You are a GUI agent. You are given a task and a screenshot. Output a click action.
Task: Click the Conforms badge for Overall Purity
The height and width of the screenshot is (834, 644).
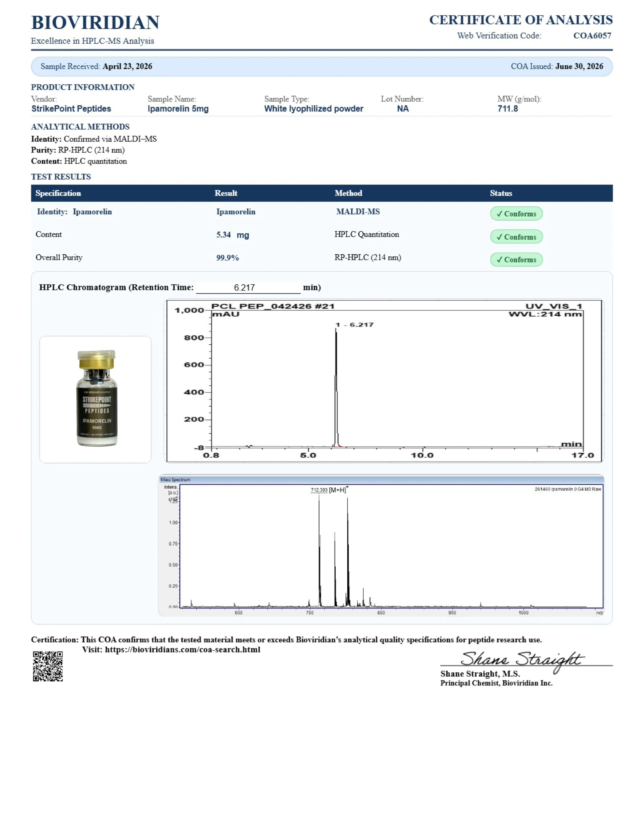pyautogui.click(x=516, y=260)
